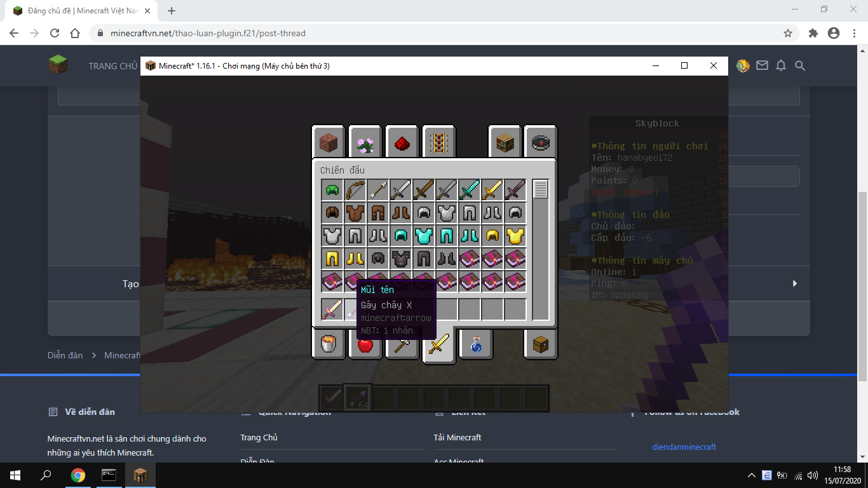The image size is (868, 488).
Task: Open the Chrome extensions menu
Action: pos(813,33)
